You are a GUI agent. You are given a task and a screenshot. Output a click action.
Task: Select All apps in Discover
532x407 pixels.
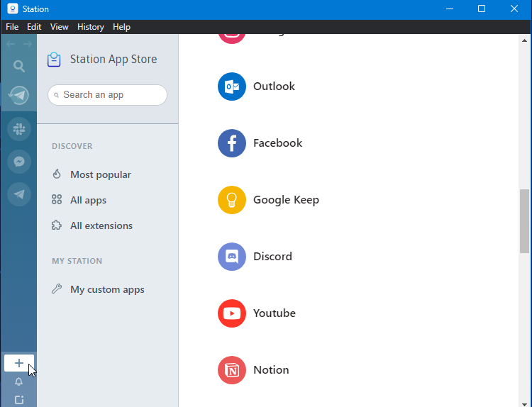[x=88, y=200]
